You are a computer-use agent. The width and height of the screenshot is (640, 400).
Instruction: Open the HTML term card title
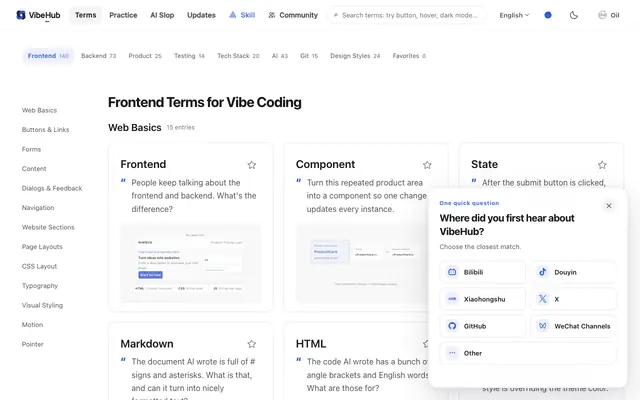[x=311, y=344]
